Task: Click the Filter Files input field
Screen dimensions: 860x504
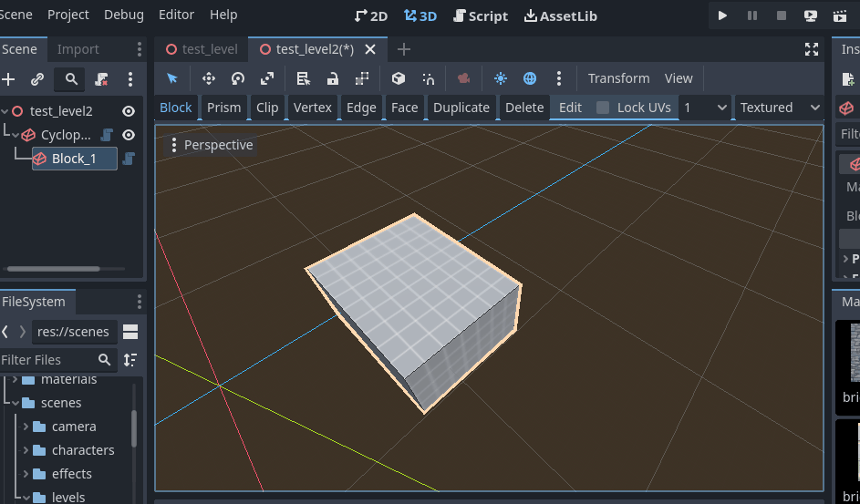Action: tap(57, 360)
